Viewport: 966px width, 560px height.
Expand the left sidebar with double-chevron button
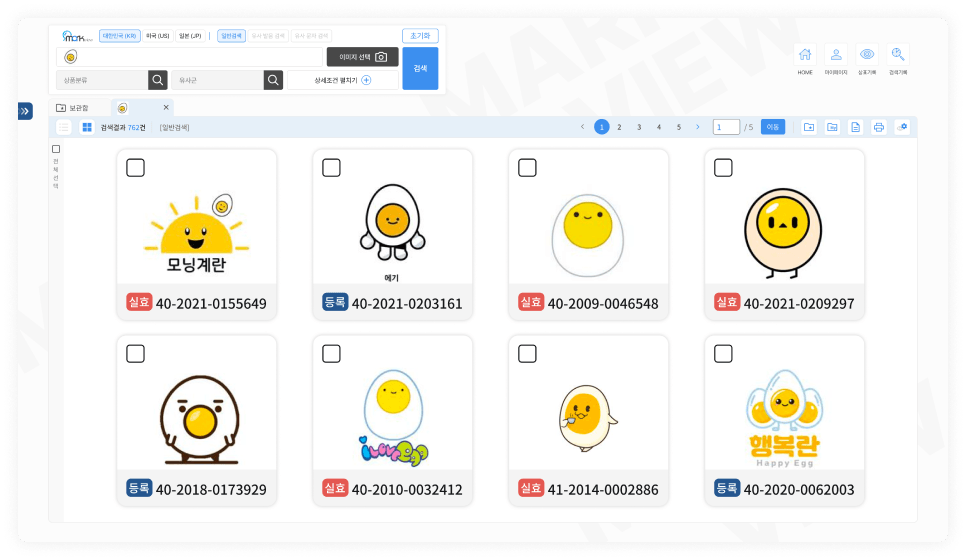point(25,111)
